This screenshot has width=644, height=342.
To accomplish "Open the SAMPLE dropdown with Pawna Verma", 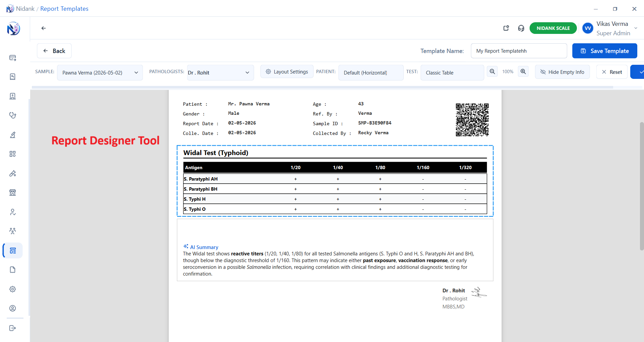I will (x=100, y=72).
